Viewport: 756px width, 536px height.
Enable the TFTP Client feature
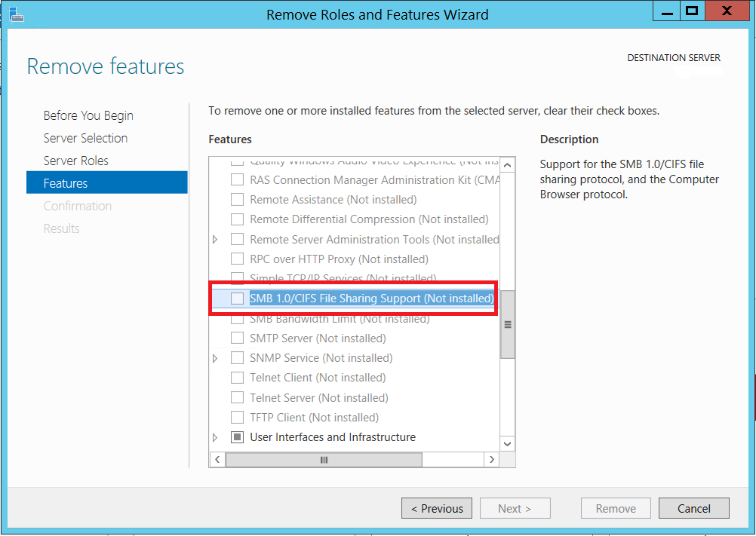point(237,417)
